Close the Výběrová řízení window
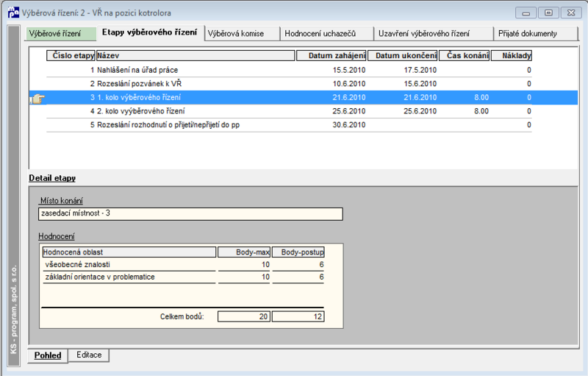Image resolution: width=588 pixels, height=376 pixels. coord(571,13)
